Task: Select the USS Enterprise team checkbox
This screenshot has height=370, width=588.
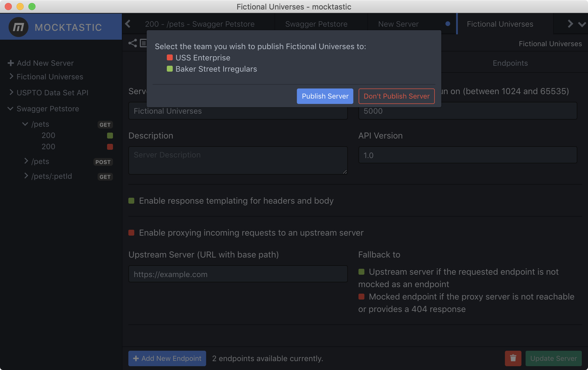Action: (x=170, y=57)
